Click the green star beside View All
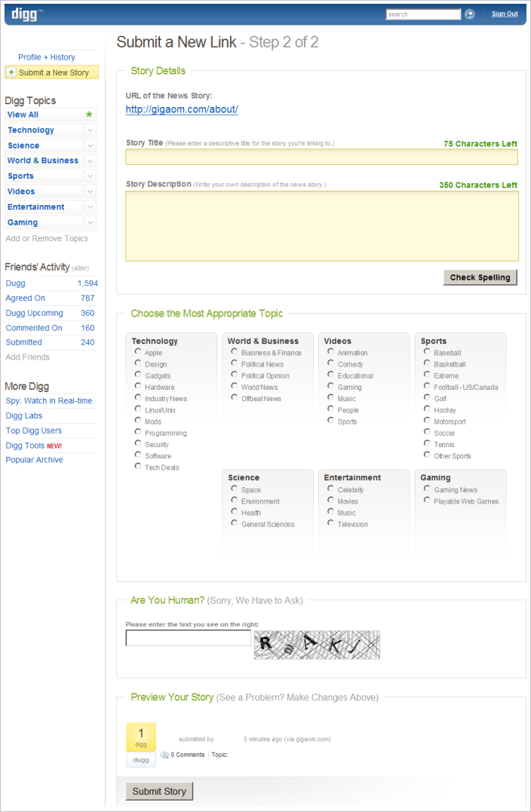Image resolution: width=531 pixels, height=812 pixels. coord(89,115)
